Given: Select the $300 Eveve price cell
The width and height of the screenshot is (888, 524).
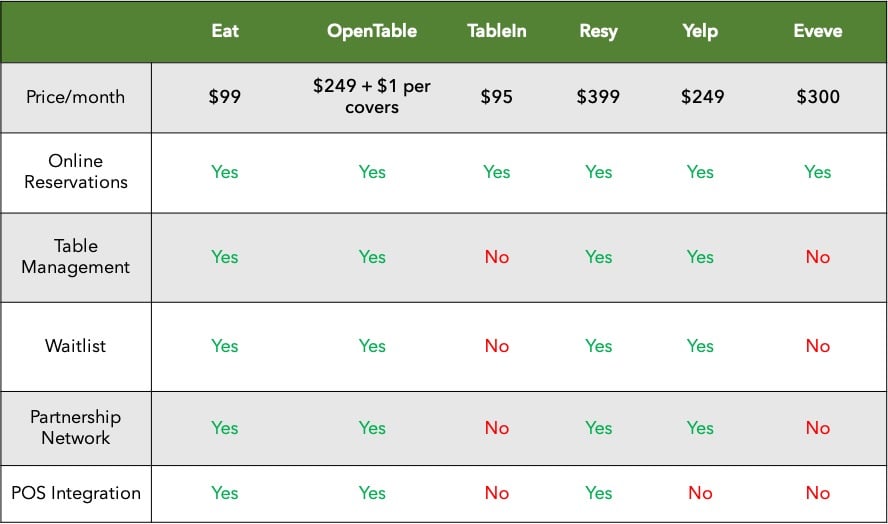Looking at the screenshot, I should 818,96.
